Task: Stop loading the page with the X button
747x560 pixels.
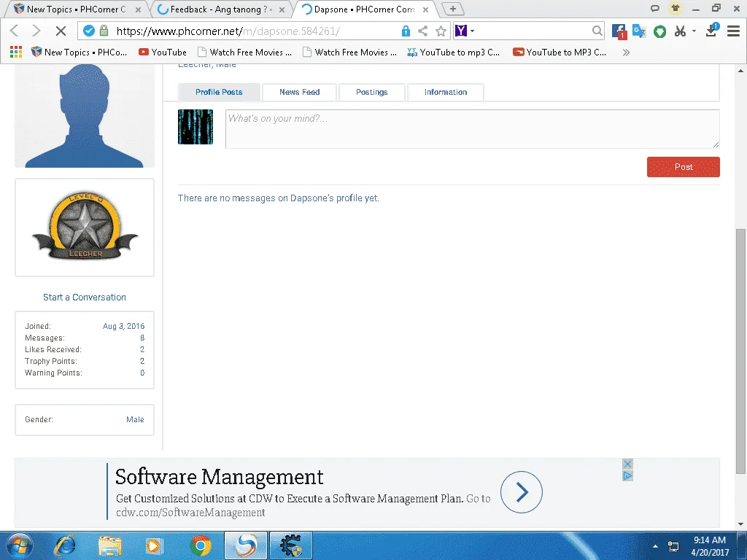Action: pyautogui.click(x=61, y=31)
